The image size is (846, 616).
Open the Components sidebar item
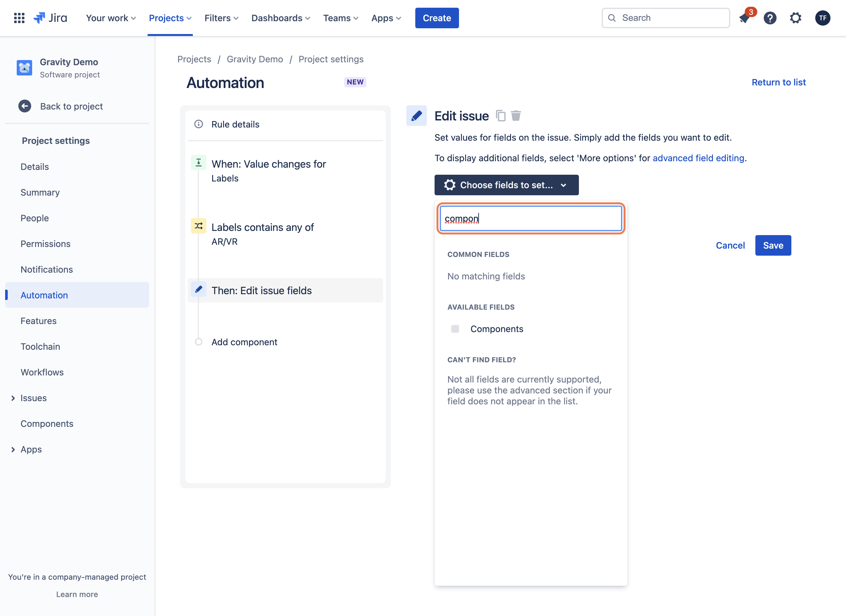click(47, 424)
